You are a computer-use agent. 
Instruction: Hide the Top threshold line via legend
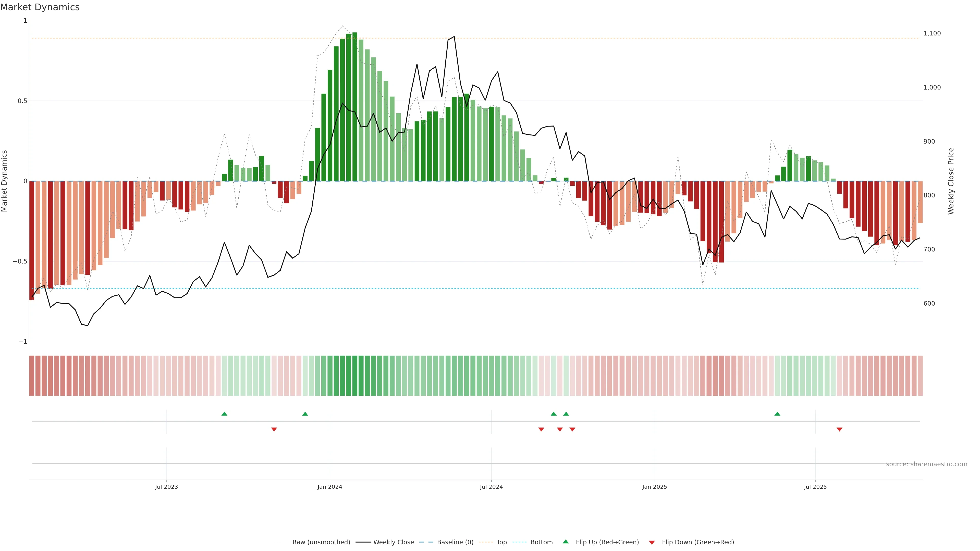click(x=501, y=542)
